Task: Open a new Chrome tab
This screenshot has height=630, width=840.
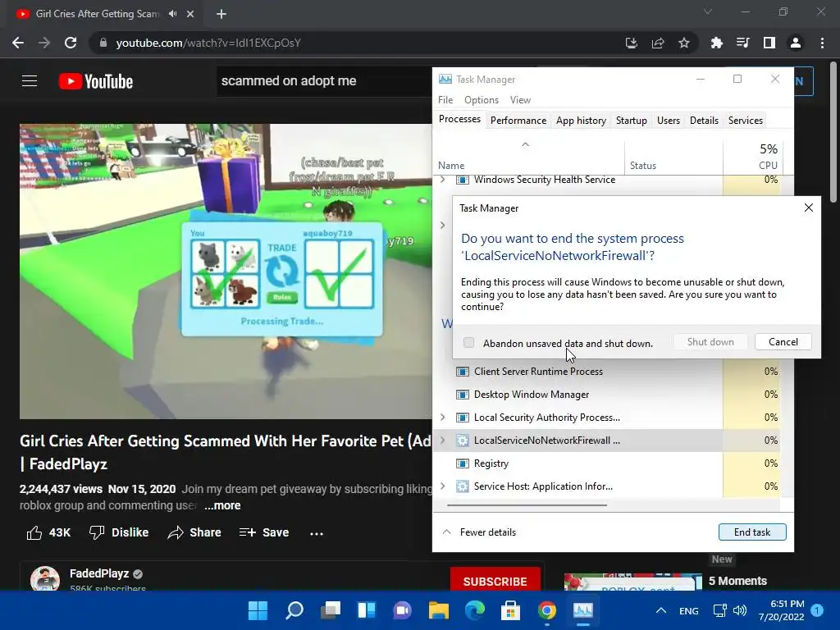Action: [x=221, y=15]
